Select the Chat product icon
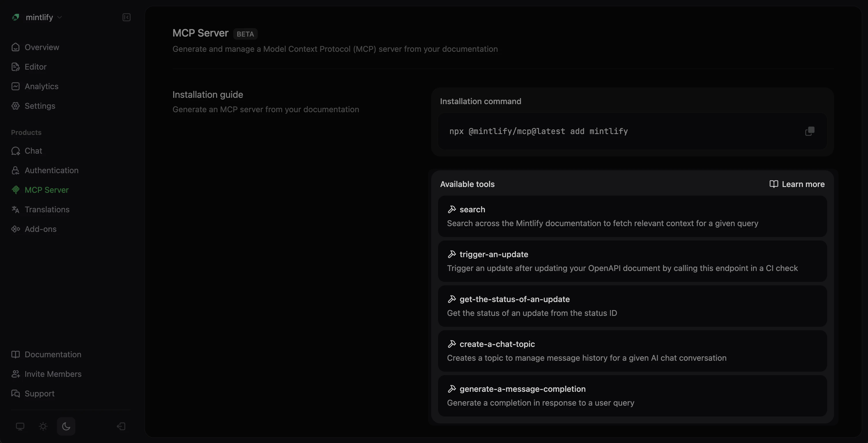The width and height of the screenshot is (868, 443). (16, 151)
